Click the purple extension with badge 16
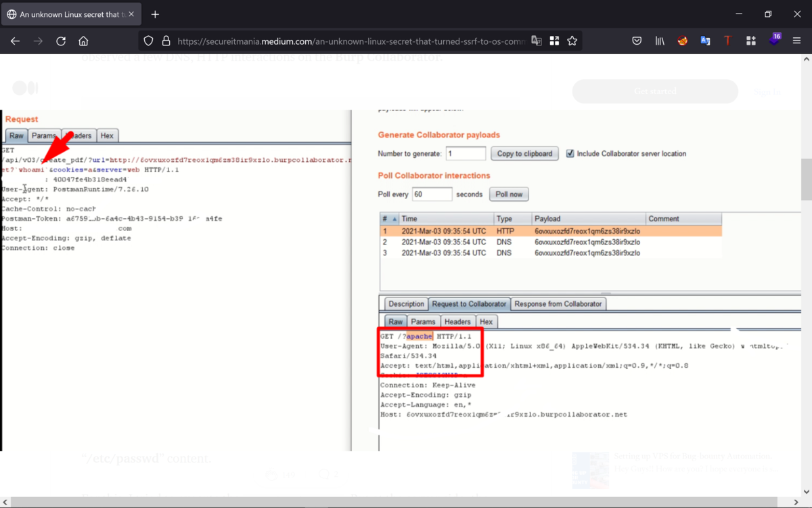This screenshot has width=812, height=508. coord(774,40)
